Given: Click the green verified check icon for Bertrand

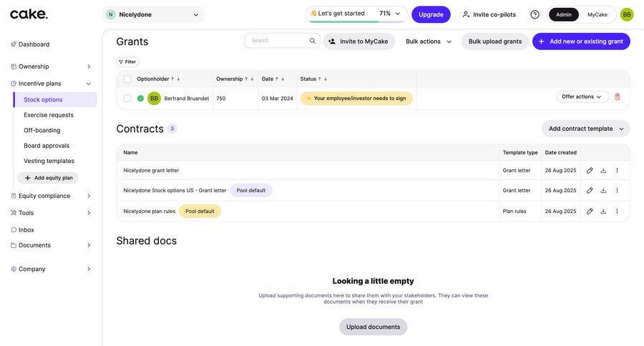Looking at the screenshot, I should click(x=140, y=99).
